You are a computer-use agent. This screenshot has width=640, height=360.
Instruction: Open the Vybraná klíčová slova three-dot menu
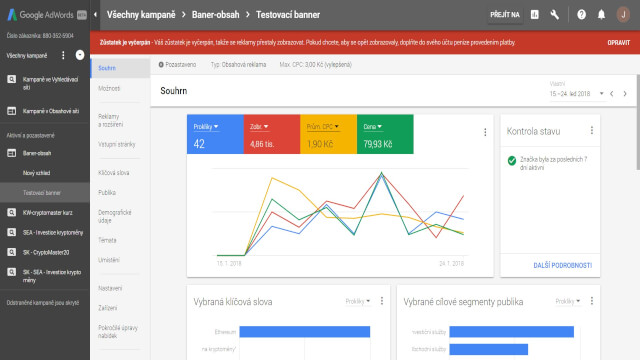click(382, 301)
